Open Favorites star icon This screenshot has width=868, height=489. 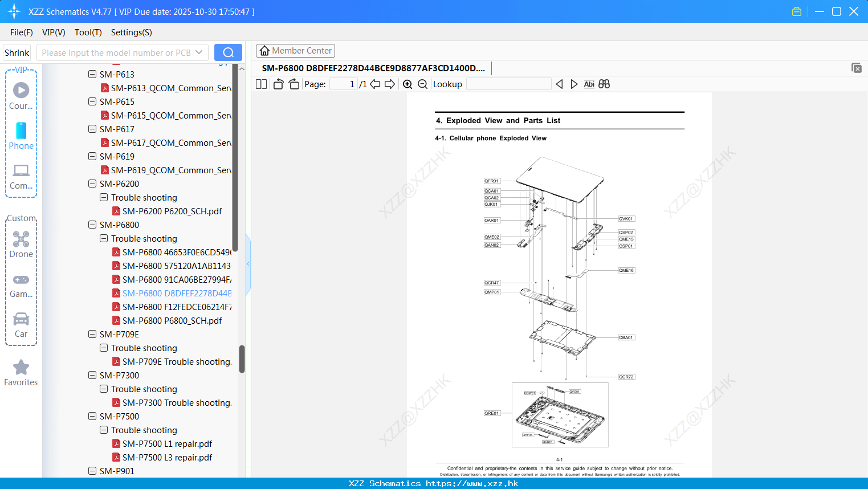[21, 373]
